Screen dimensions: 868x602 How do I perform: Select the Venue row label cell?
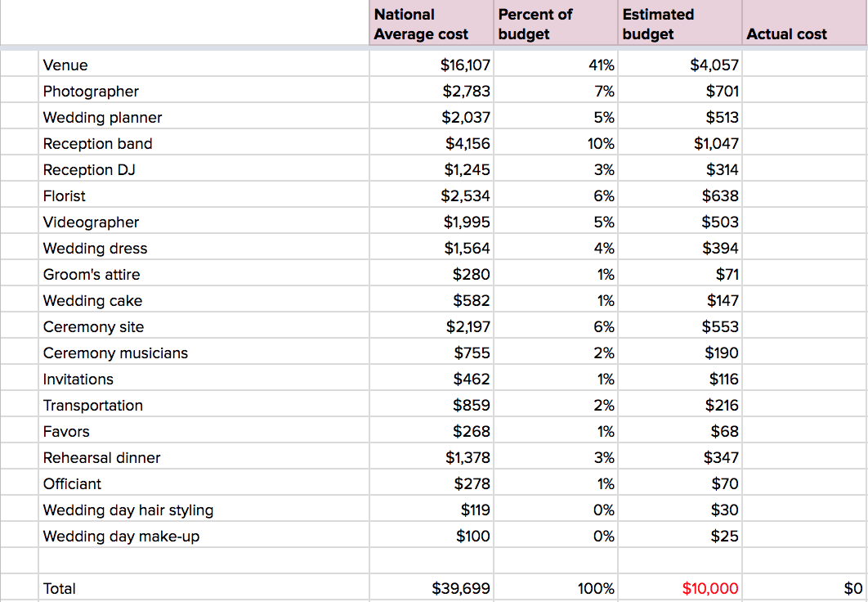(204, 65)
